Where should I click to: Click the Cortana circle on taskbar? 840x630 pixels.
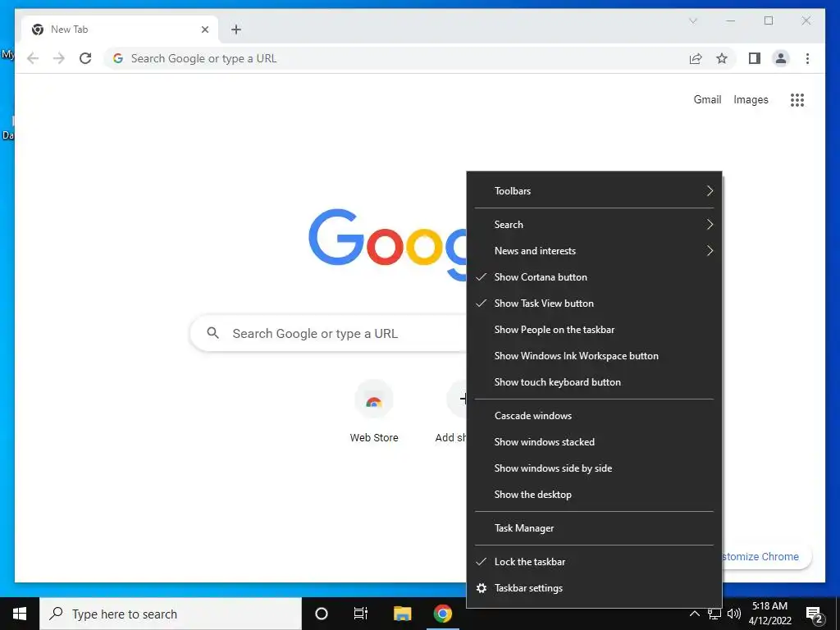[x=322, y=614]
